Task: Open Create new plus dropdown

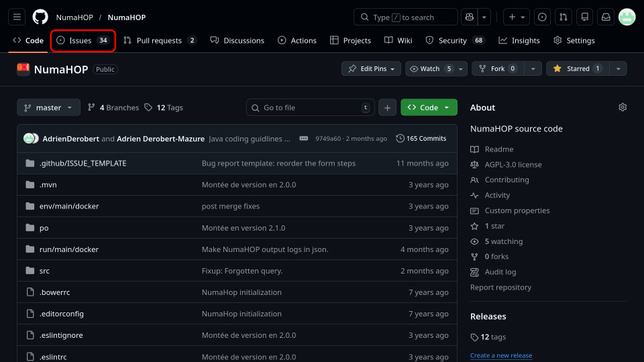Action: coord(517,17)
